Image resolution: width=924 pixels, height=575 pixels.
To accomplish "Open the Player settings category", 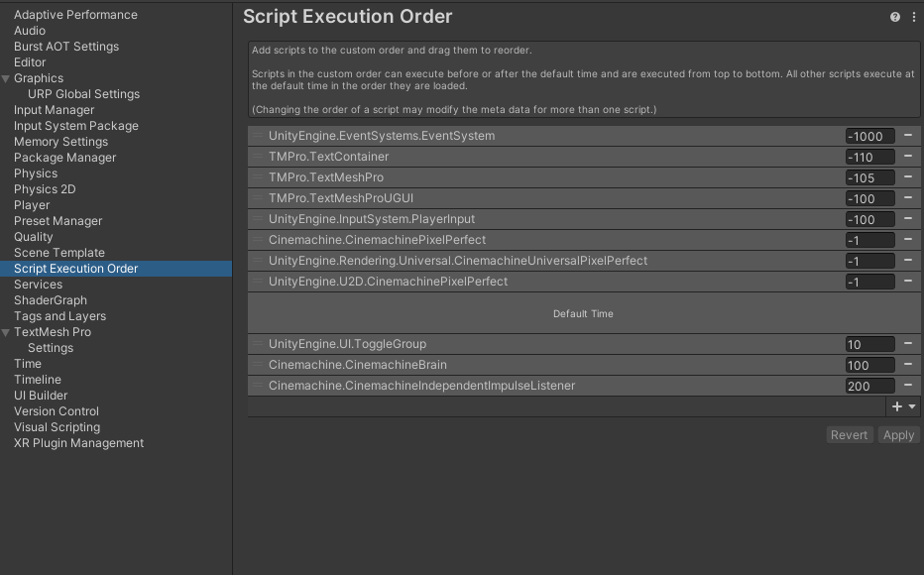I will coord(32,205).
